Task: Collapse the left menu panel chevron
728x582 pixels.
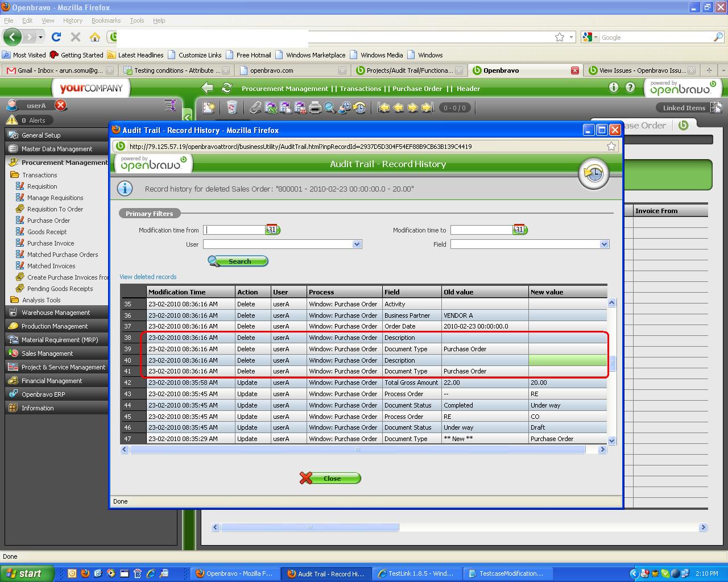Action: pyautogui.click(x=187, y=118)
